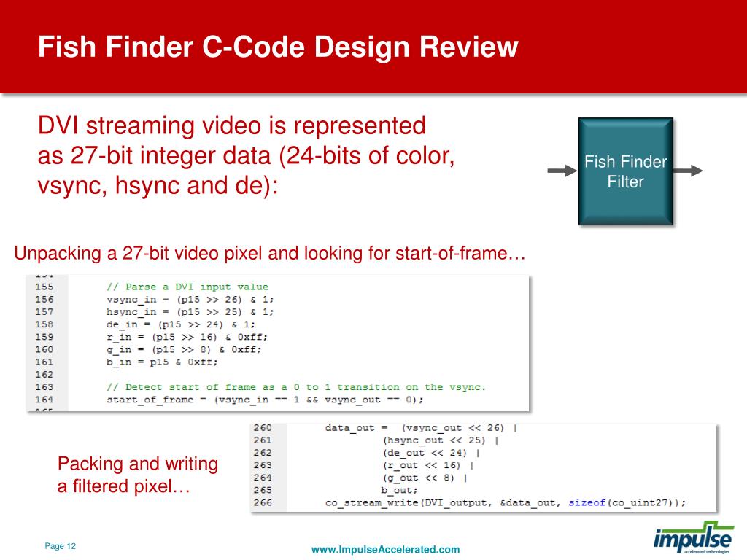Select code line 156 vsync_in assignment
Image resolution: width=747 pixels, height=560 pixels.
190,300
